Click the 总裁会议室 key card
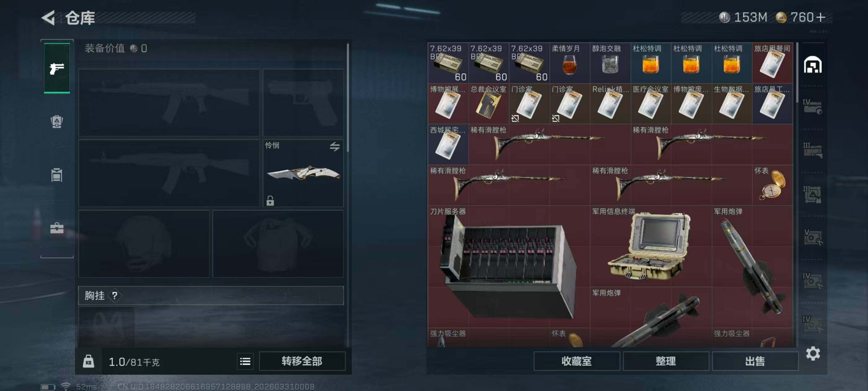The height and width of the screenshot is (391, 868). point(489,104)
